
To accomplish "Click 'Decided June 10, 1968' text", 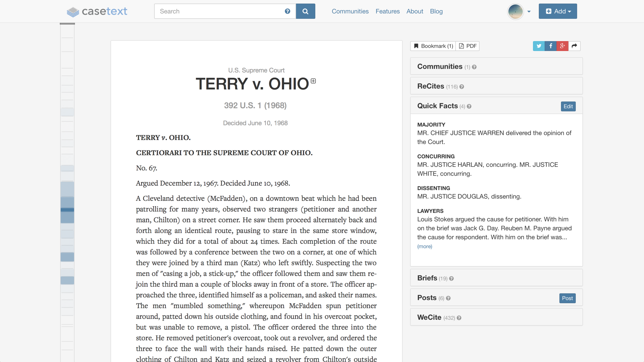I will 255,123.
